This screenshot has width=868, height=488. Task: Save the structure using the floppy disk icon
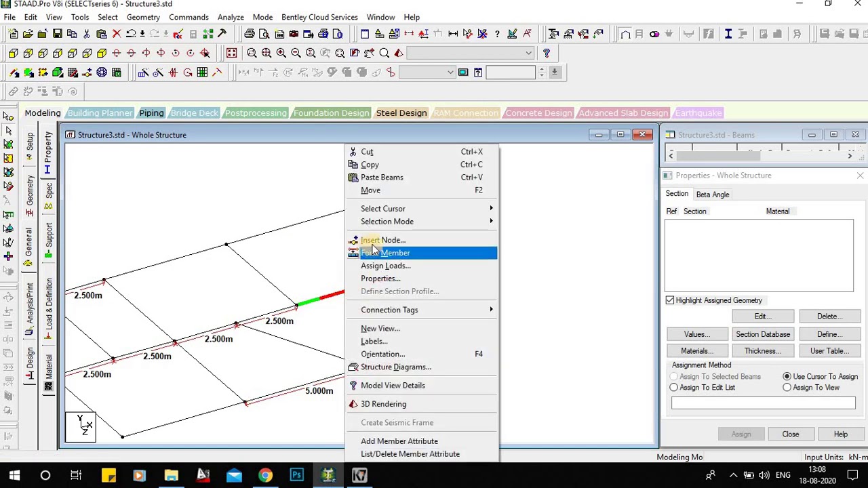(57, 34)
